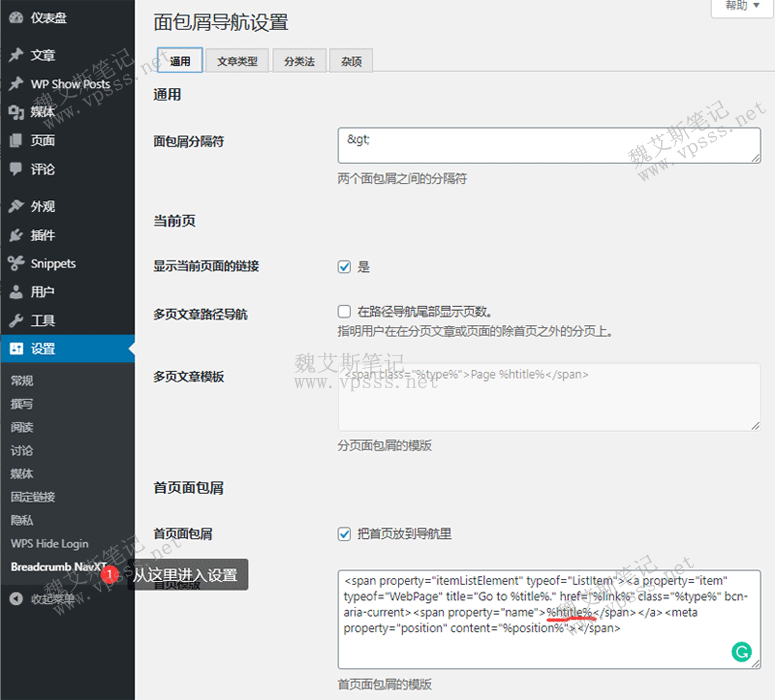Screen dimensions: 775x700
Task: Uncheck the 显示当前页面的链接 checkbox
Action: (345, 267)
